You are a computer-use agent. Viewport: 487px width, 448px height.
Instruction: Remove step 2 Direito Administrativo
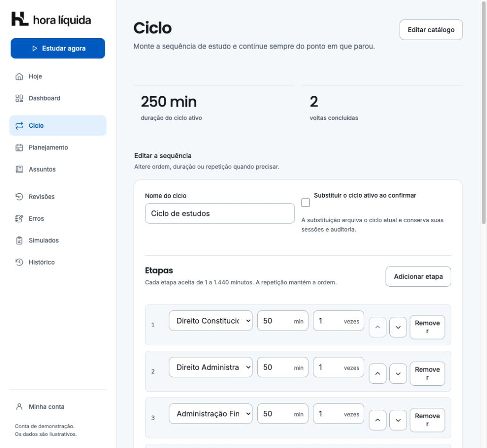pos(428,373)
